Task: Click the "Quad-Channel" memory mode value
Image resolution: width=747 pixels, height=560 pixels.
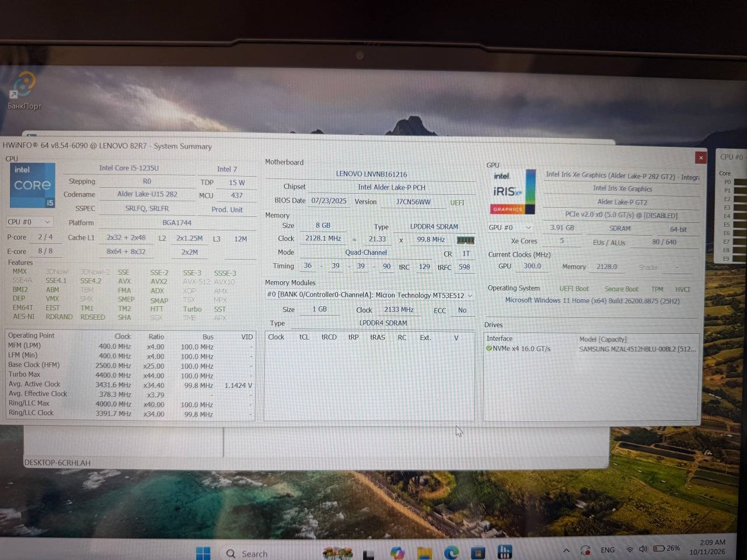Action: tap(366, 253)
